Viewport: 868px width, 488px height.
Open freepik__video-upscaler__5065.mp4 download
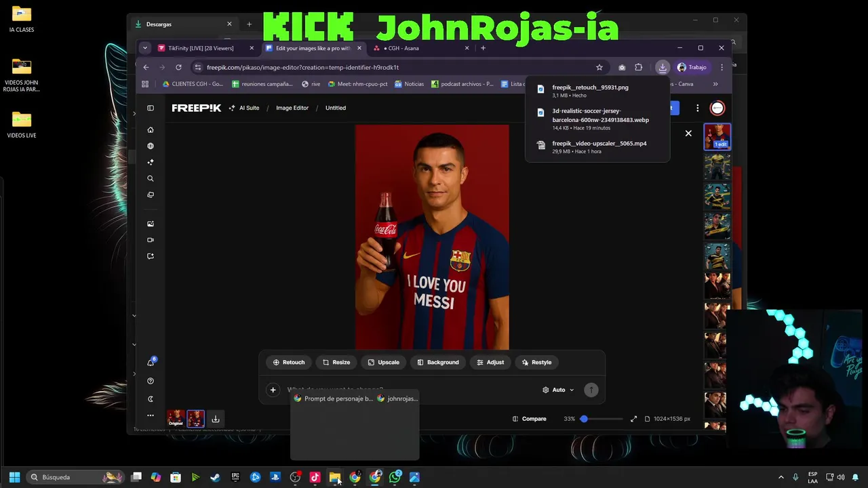pyautogui.click(x=597, y=147)
